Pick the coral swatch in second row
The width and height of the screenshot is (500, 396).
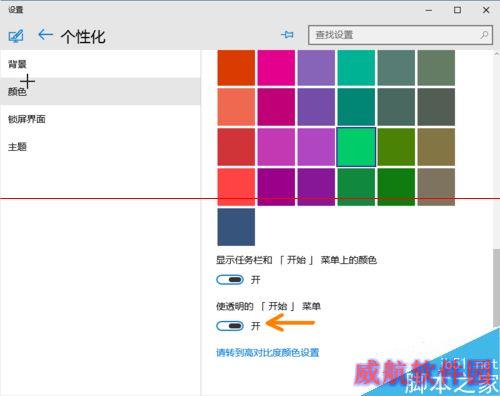point(236,107)
